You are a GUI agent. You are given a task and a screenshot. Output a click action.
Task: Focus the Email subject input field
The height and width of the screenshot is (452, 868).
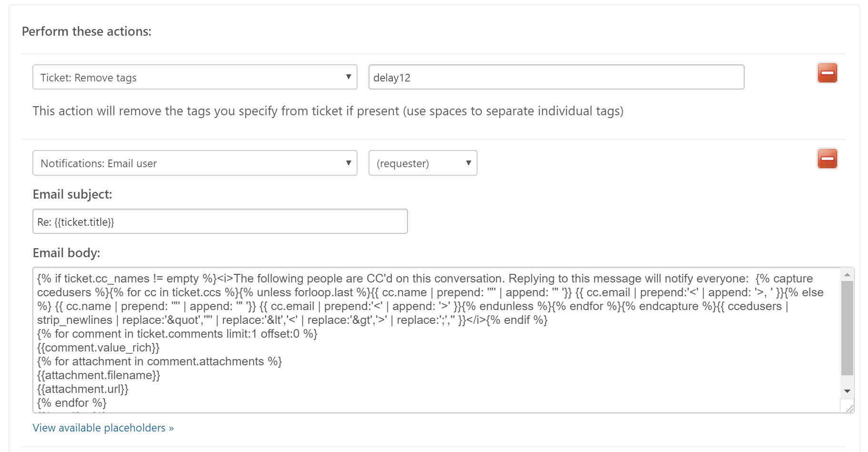220,221
